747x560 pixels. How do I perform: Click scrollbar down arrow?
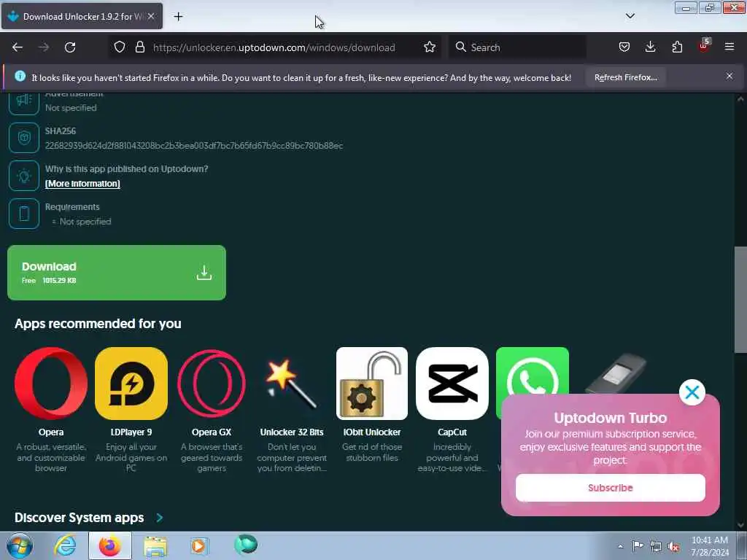740,525
